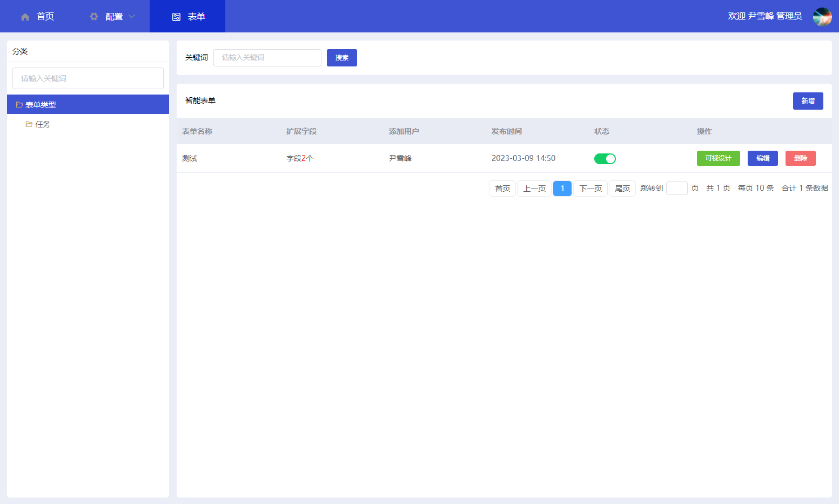Screen dimensions: 839x504
Task: Switch to 表单 navigation tab
Action: [196, 17]
